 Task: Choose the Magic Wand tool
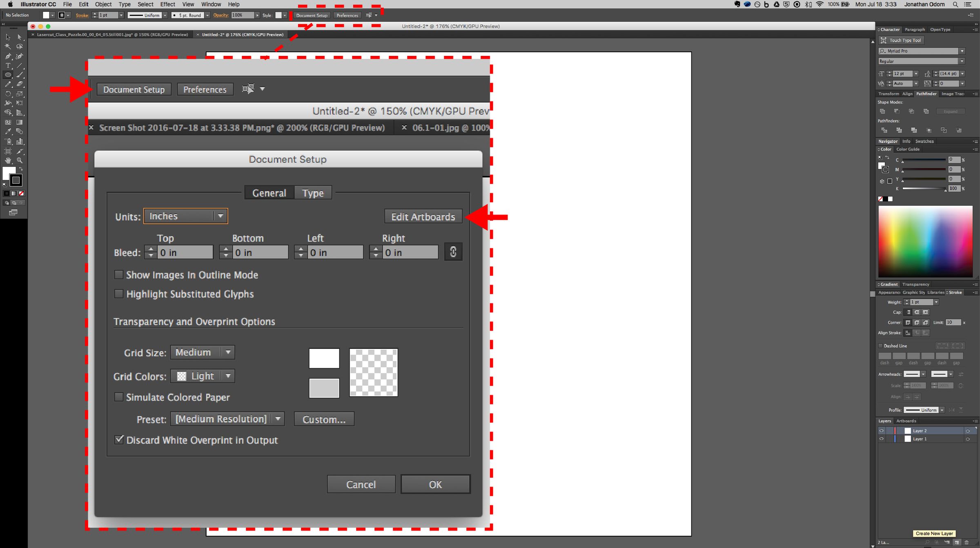pos(8,47)
